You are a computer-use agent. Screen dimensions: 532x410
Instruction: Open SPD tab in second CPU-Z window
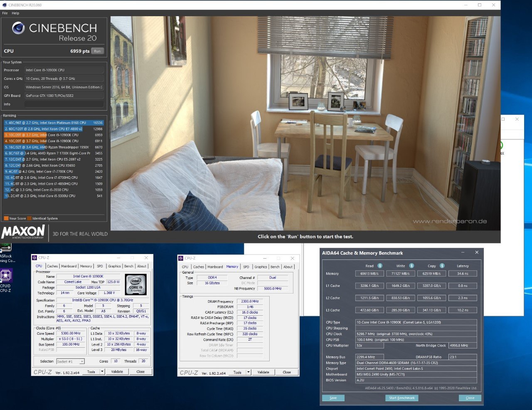point(246,267)
